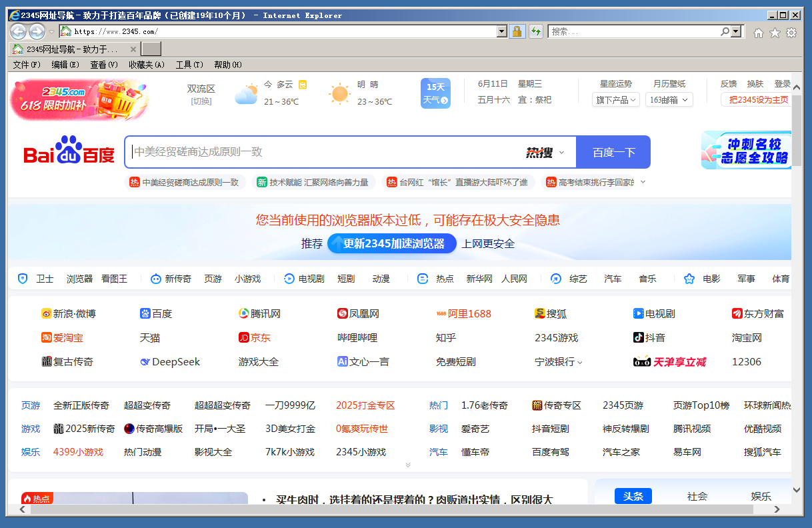This screenshot has width=812, height=528.
Task: Expand more site categories with the double chevron
Action: (408, 465)
